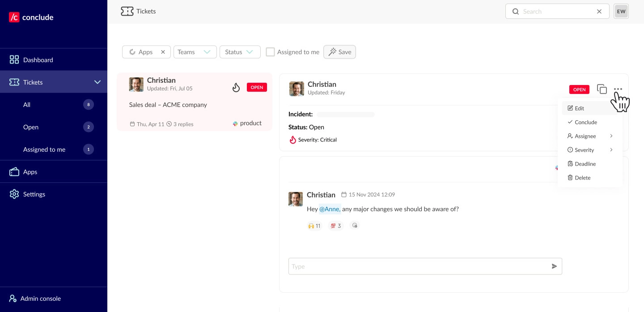This screenshot has width=644, height=312.
Task: Open the Status filter dropdown
Action: [x=240, y=52]
